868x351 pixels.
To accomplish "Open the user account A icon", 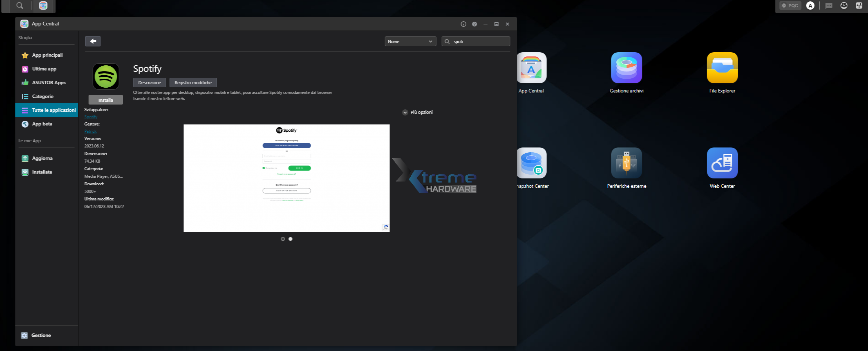I will (810, 6).
